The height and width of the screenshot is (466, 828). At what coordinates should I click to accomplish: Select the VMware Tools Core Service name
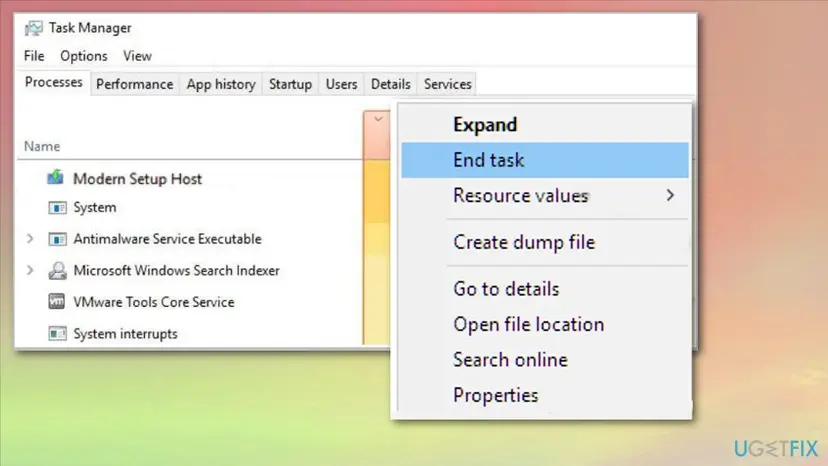tap(154, 302)
